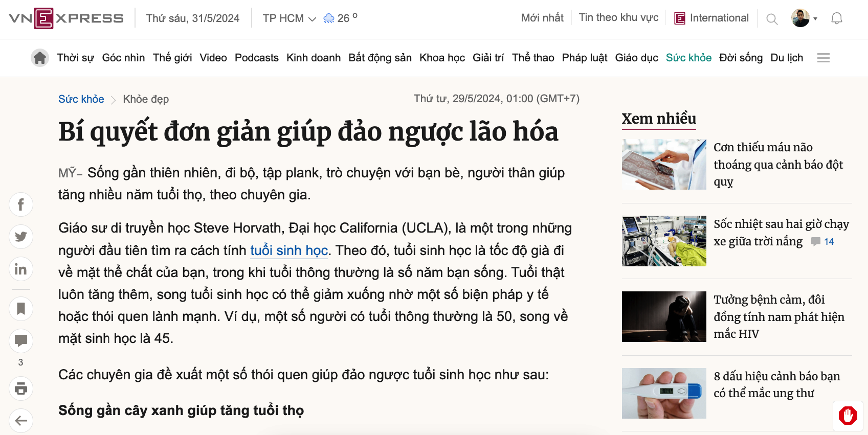This screenshot has height=435, width=868.
Task: Select the Sức khỏe menu item
Action: pyautogui.click(x=688, y=58)
